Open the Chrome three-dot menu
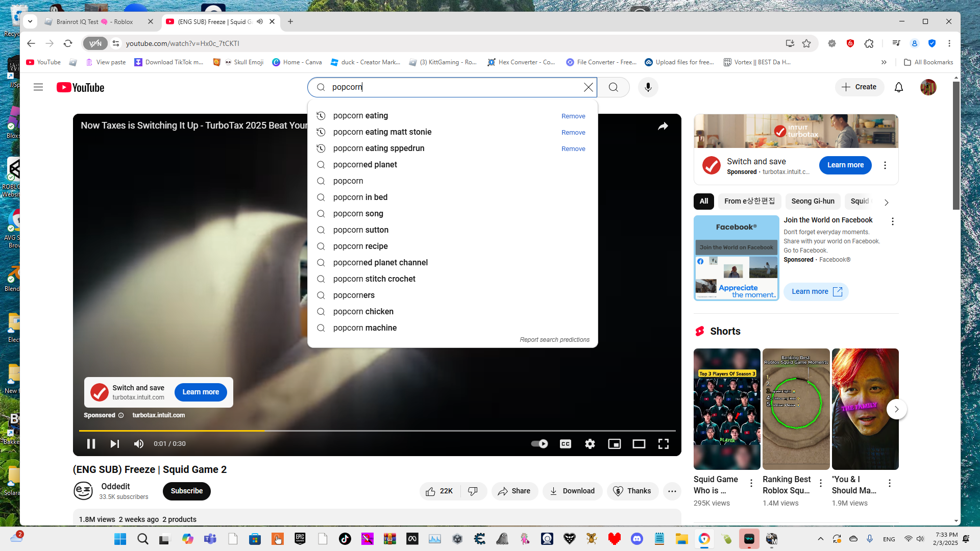 pyautogui.click(x=949, y=43)
